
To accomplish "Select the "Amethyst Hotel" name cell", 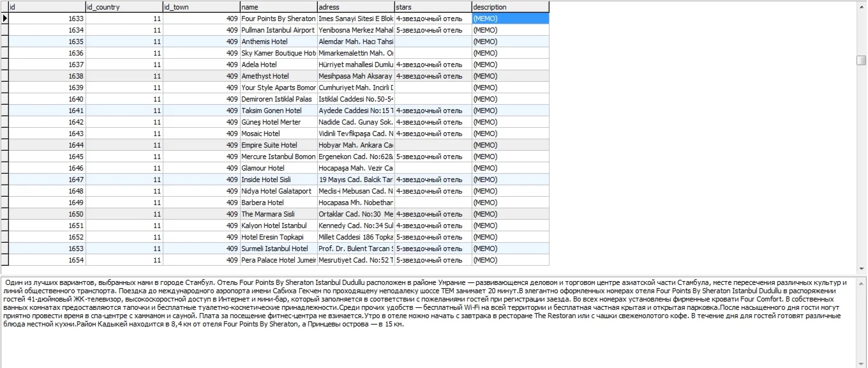I will (x=278, y=76).
